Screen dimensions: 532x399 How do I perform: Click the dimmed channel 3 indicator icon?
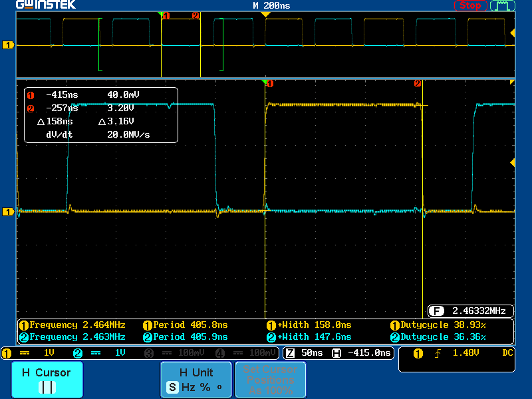(x=149, y=353)
